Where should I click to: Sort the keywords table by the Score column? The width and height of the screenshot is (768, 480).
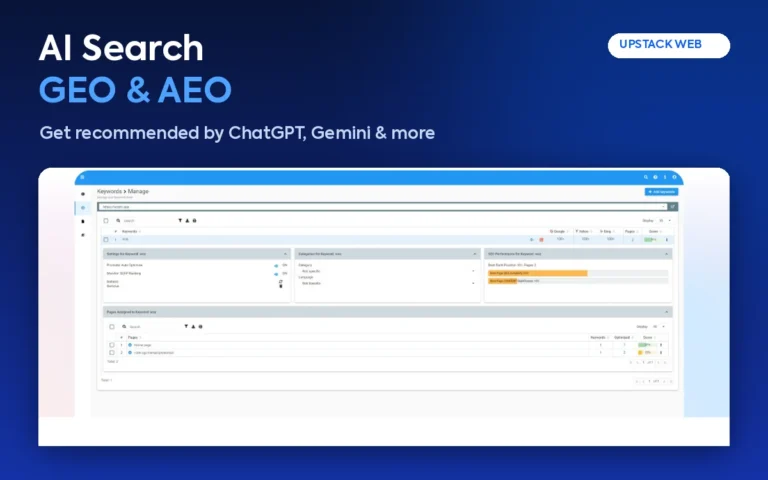[655, 231]
